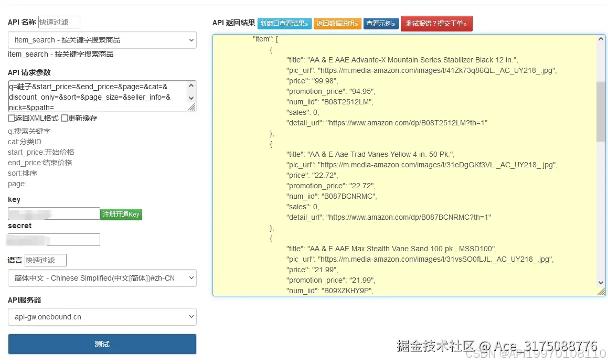This screenshot has height=364, width=608.
Task: Click the num_id "B09XZKHY9P" line
Action: (x=329, y=291)
